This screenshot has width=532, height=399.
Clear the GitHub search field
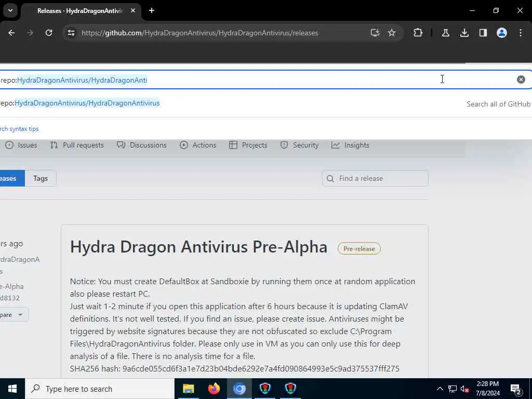coord(521,79)
